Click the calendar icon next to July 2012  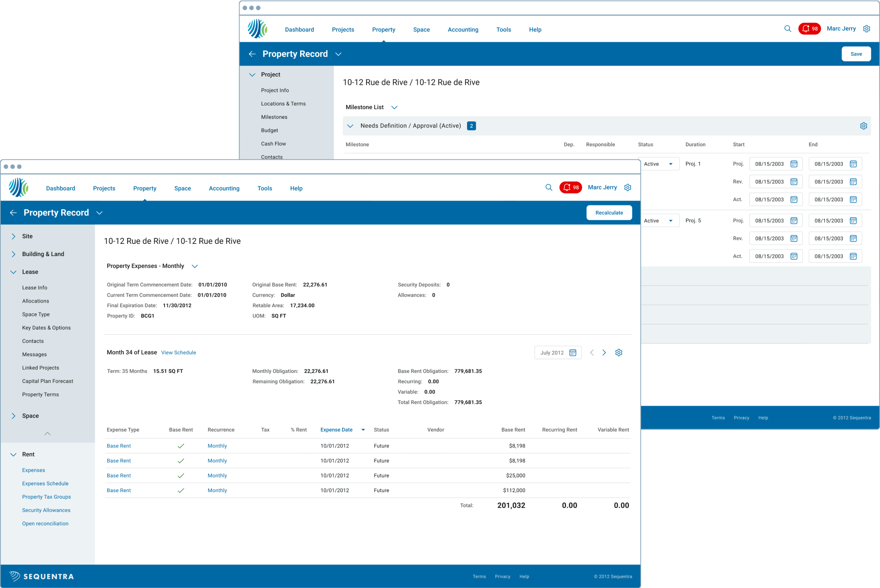click(x=573, y=353)
